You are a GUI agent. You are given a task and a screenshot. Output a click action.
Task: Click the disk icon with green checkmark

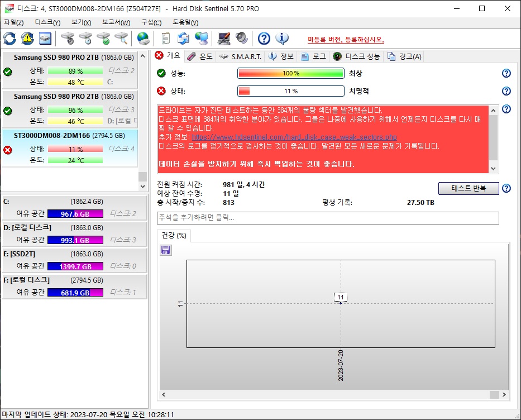pos(104,39)
